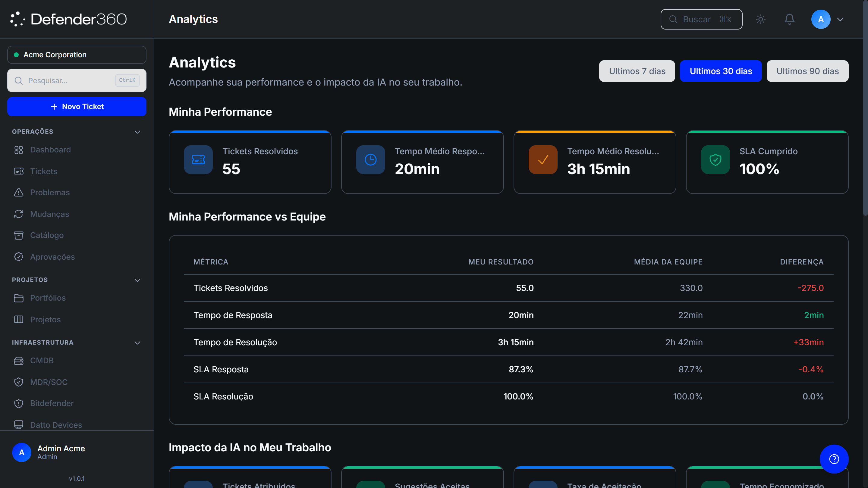868x488 pixels.
Task: Open the help question mark button
Action: coord(834,459)
